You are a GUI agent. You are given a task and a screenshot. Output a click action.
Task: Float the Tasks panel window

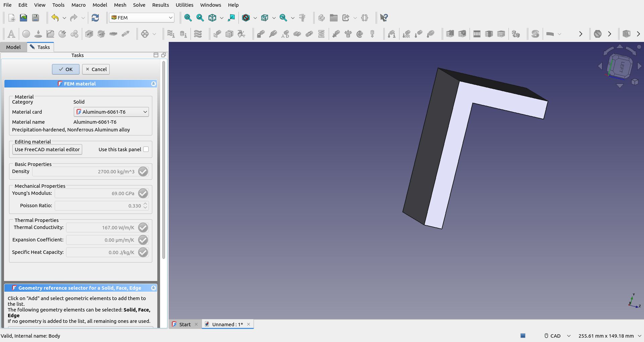click(x=164, y=55)
